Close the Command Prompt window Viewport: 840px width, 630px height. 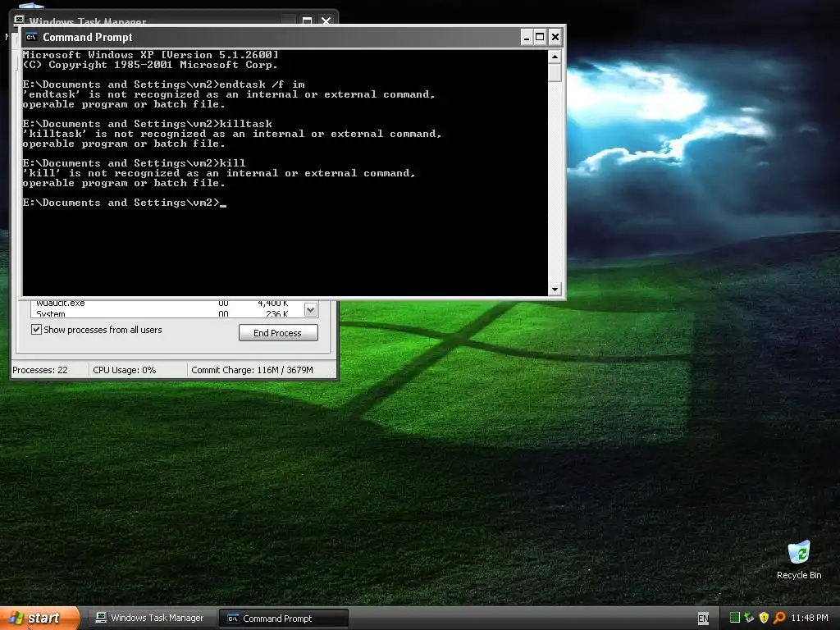coord(555,37)
